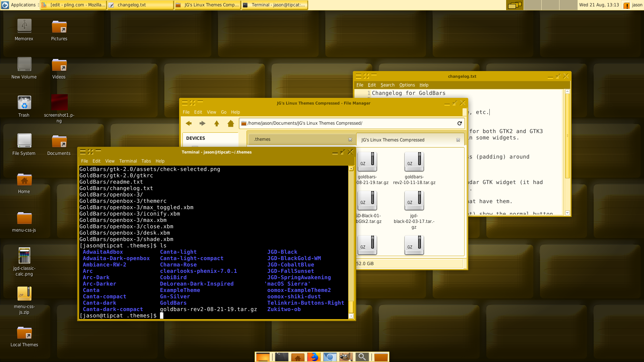Open the Videos desktop folder
Screen dimensions: 644x362
(59, 65)
